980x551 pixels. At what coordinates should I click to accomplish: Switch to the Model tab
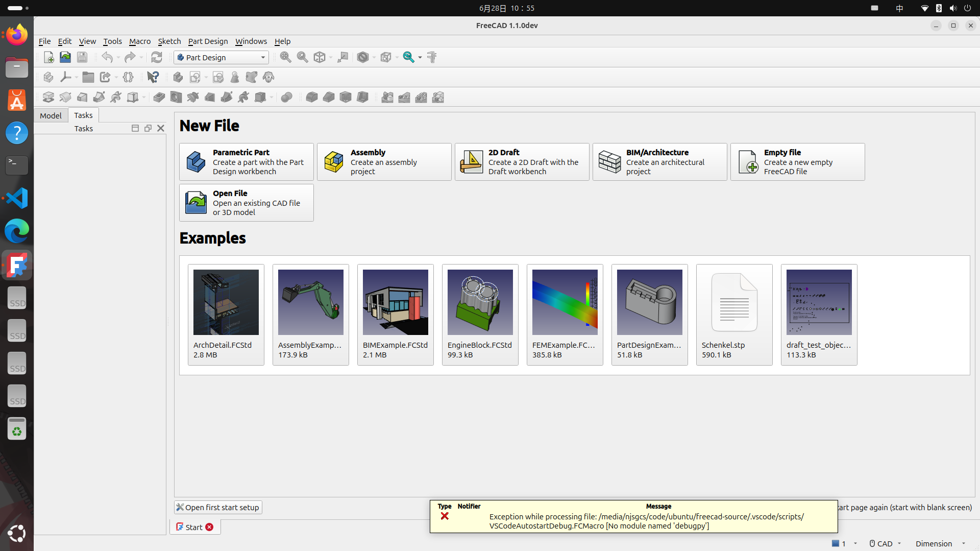coord(50,115)
